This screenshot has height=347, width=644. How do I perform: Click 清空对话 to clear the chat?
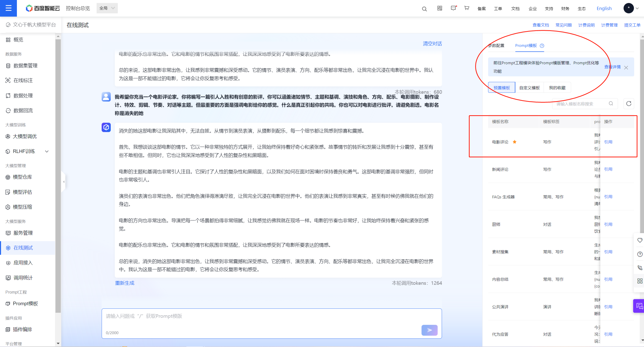[432, 44]
